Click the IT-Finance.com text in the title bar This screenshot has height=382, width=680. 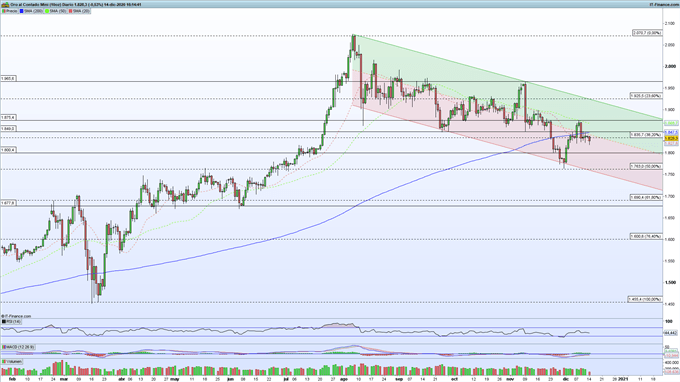point(663,4)
